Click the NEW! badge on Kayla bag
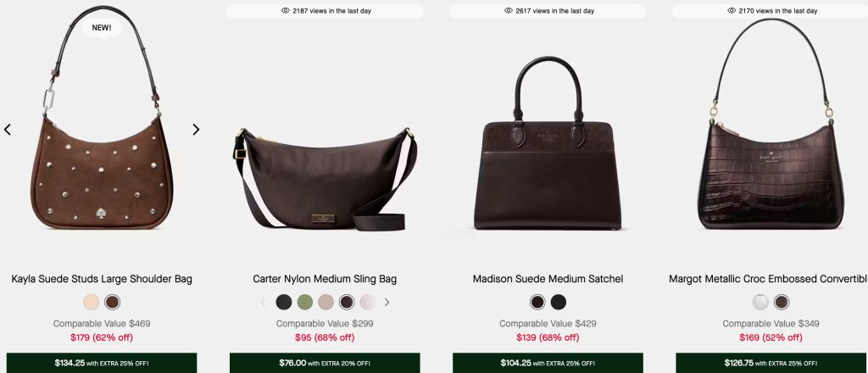868x373 pixels. pyautogui.click(x=102, y=28)
